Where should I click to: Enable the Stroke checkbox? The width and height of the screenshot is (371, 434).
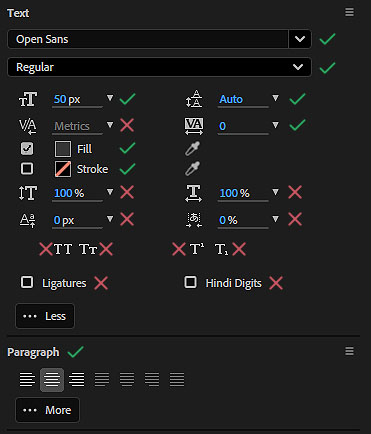pos(27,169)
